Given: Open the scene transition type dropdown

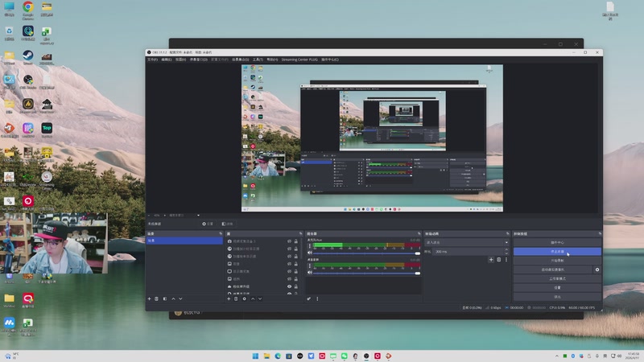Looking at the screenshot, I should click(x=467, y=243).
